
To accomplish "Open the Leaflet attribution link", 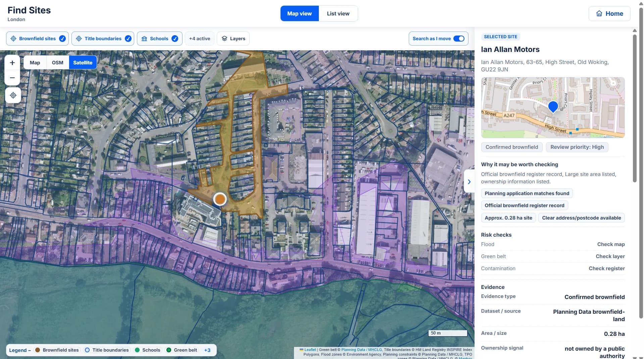I will pyautogui.click(x=310, y=350).
